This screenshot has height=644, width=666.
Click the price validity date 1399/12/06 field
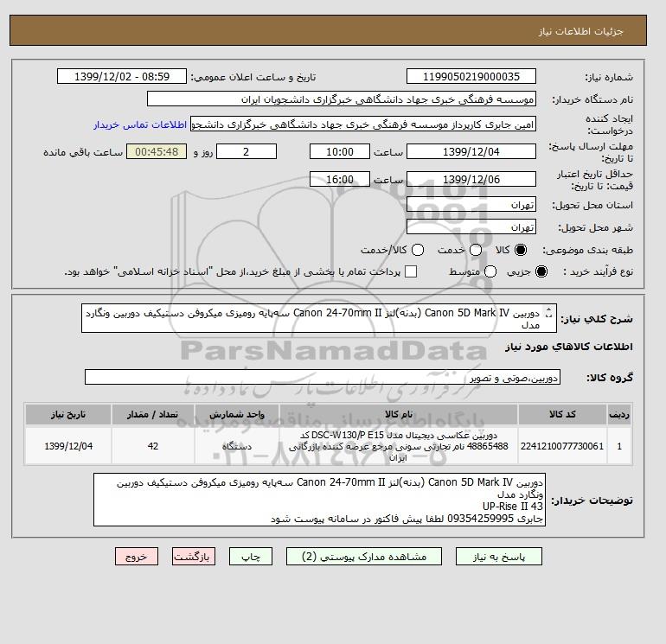coord(471,179)
